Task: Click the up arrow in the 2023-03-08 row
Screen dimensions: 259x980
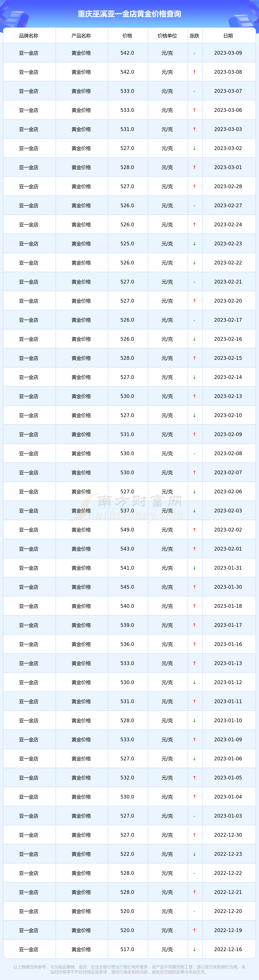Action: point(194,72)
